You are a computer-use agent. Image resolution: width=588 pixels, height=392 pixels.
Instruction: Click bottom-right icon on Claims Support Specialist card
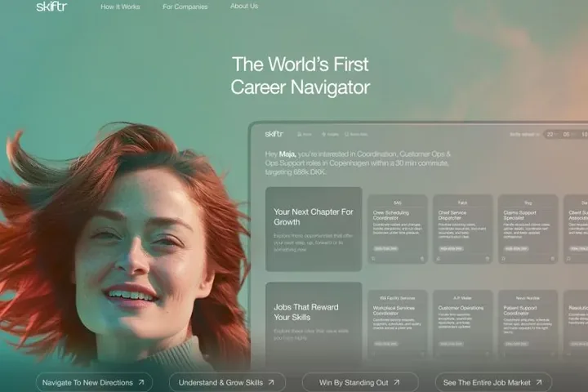coord(552,258)
